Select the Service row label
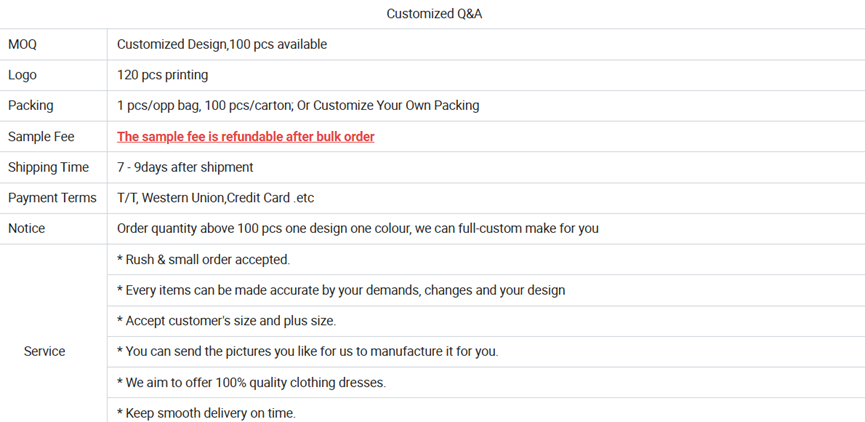Viewport: 865px width, 422px height. 45,351
